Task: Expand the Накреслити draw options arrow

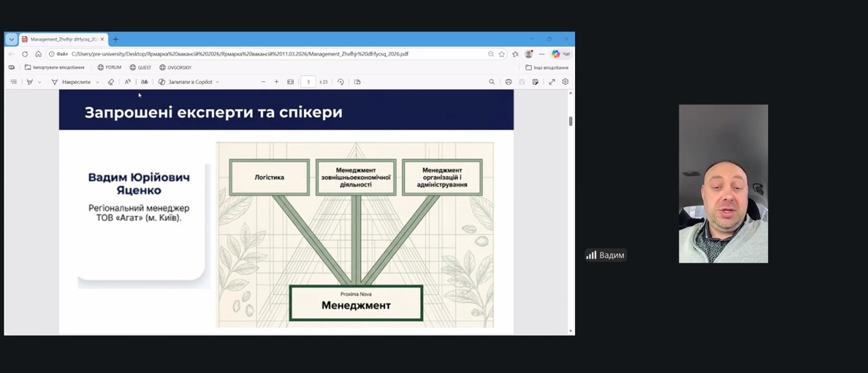Action: click(98, 82)
